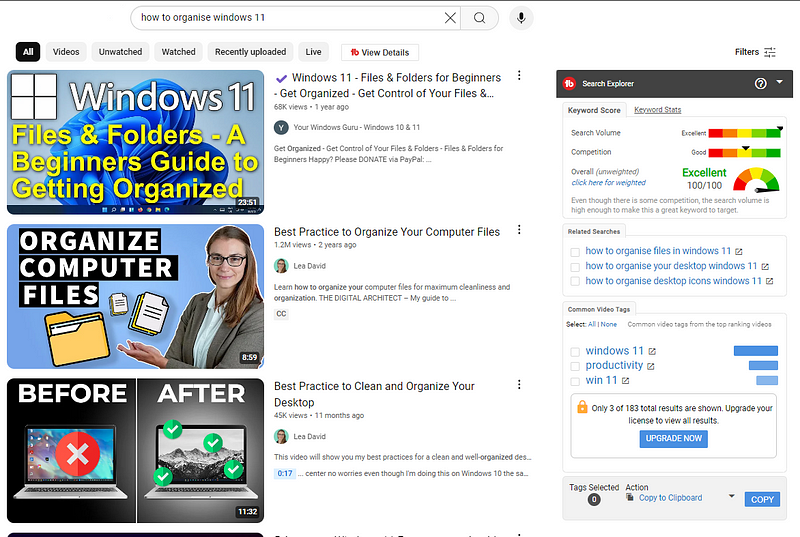
Task: Click the Select All tags link
Action: click(x=592, y=324)
